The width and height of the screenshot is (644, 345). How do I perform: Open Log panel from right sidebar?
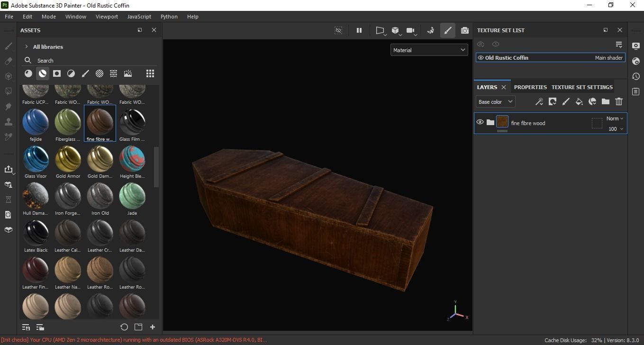point(636,91)
